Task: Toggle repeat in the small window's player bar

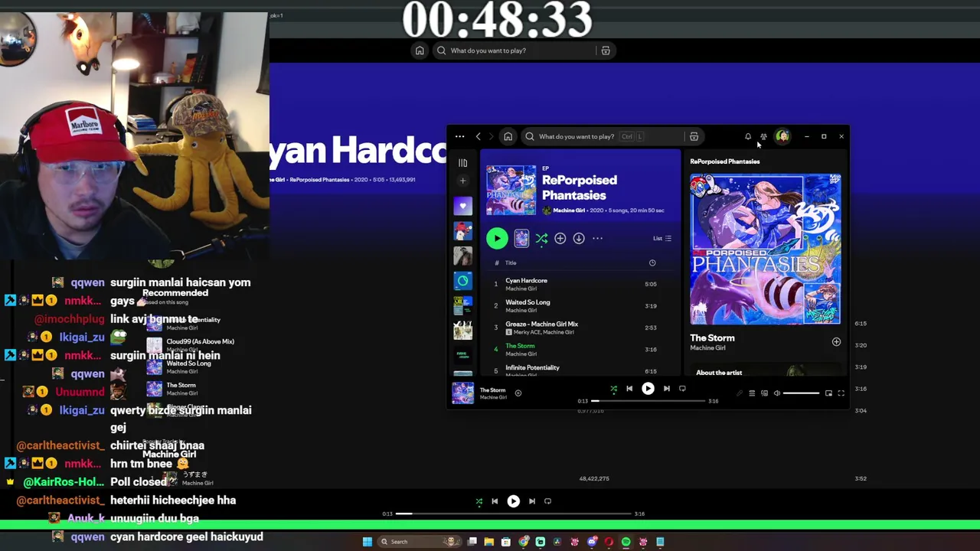Action: tap(682, 389)
